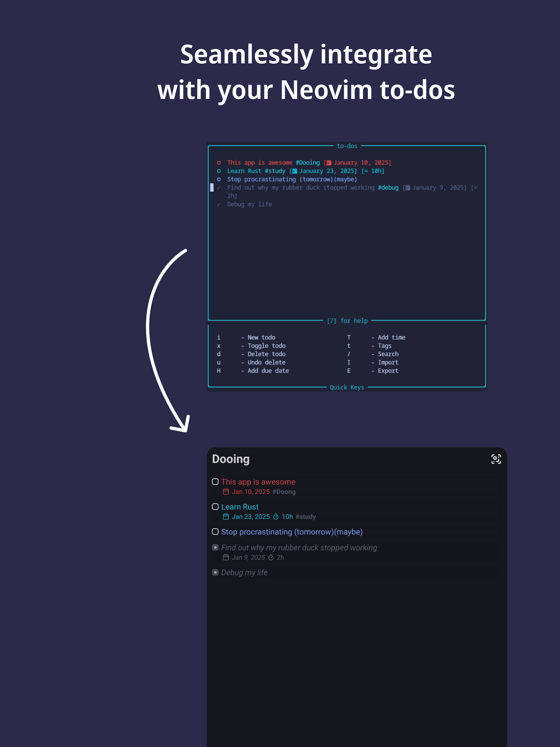The image size is (560, 747).
Task: Check the 'Learn Rust' checkbox
Action: coord(215,507)
